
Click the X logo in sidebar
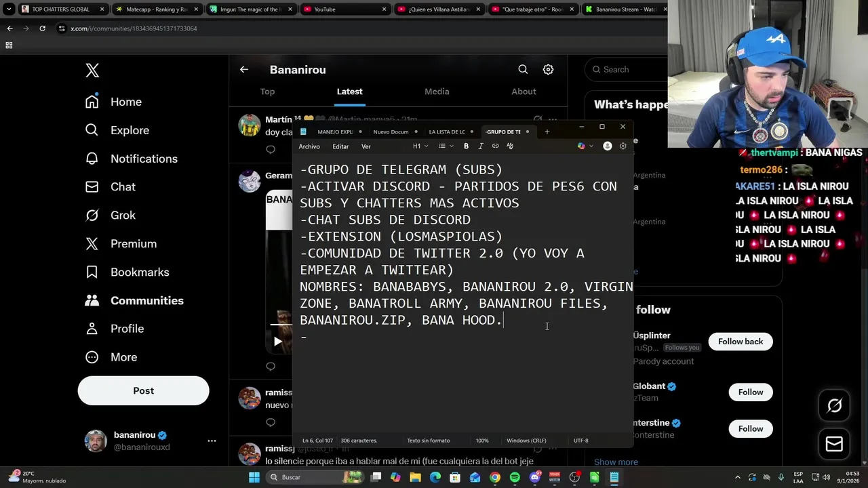point(92,70)
